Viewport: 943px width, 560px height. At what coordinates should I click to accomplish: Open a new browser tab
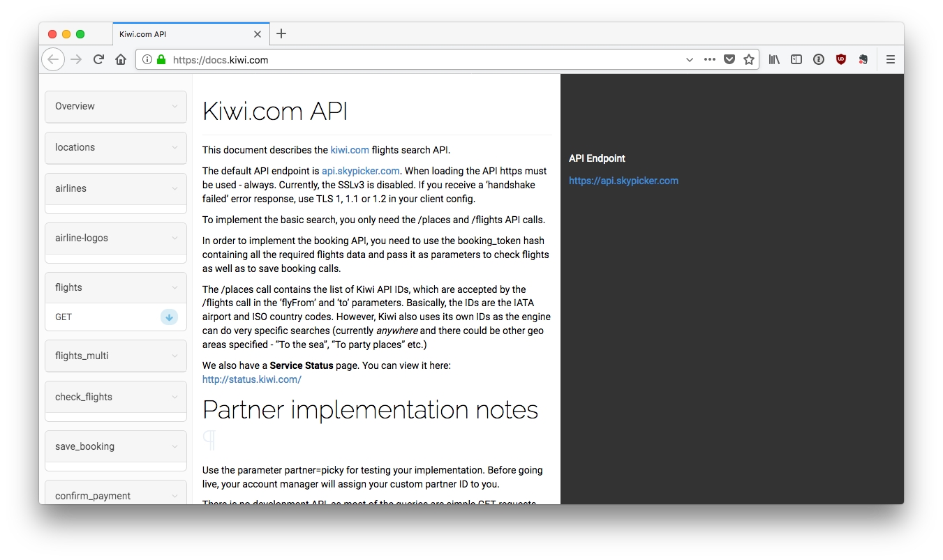(281, 33)
